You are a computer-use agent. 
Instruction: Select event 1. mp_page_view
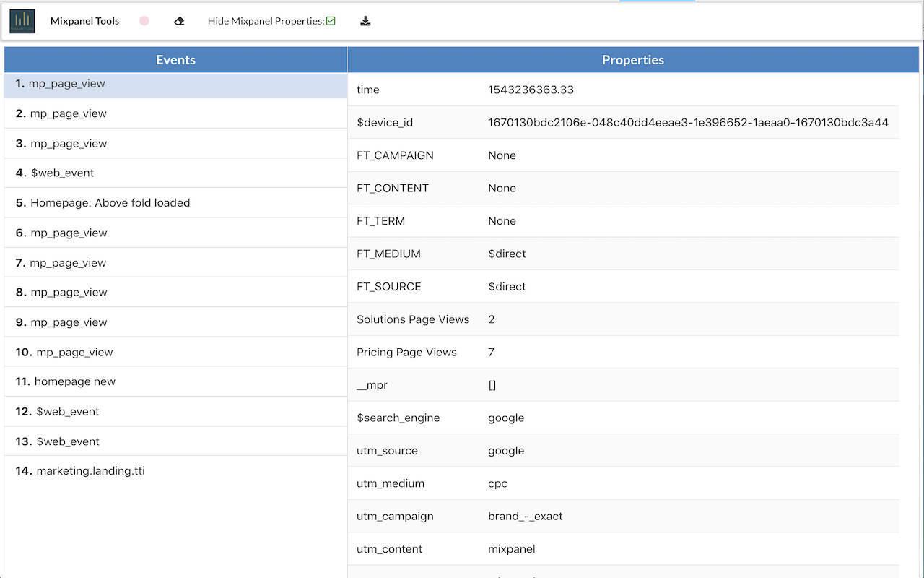pos(175,84)
